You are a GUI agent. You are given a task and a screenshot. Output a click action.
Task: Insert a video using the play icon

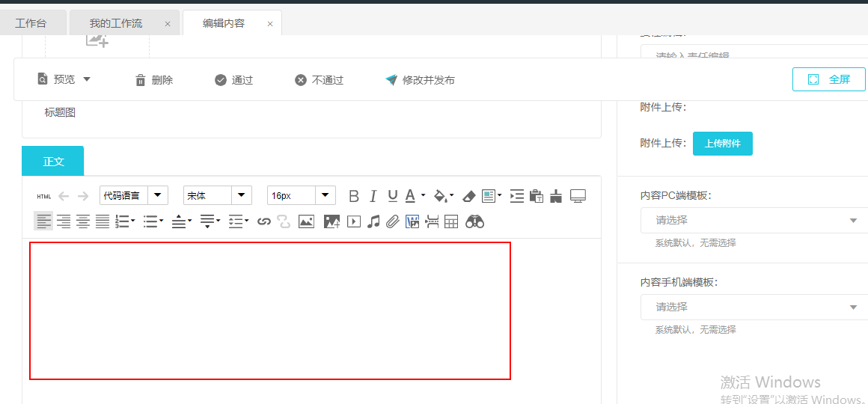tap(354, 222)
